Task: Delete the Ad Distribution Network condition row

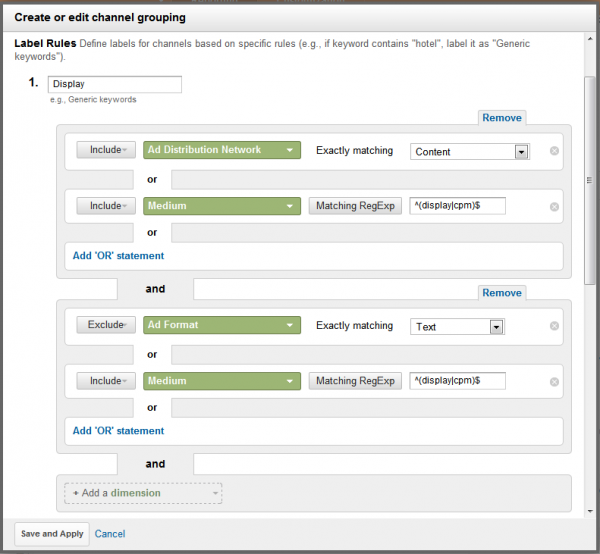Action: pos(554,152)
